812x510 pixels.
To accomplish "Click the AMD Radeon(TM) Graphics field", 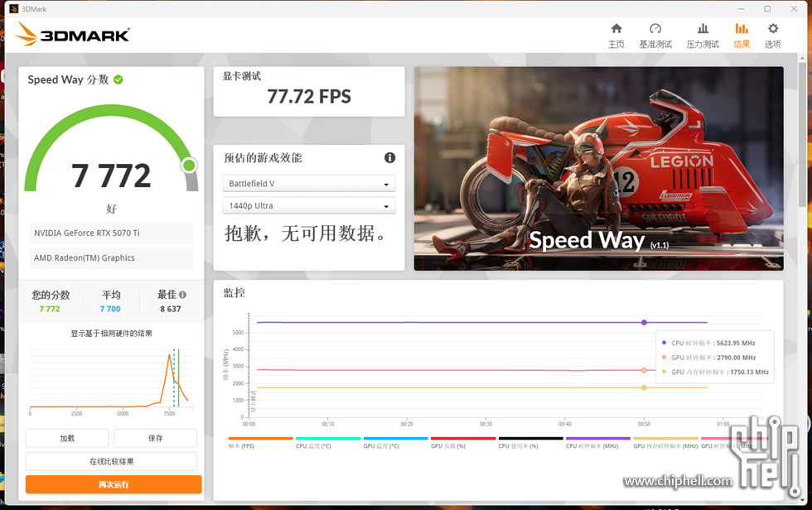I will click(x=111, y=258).
